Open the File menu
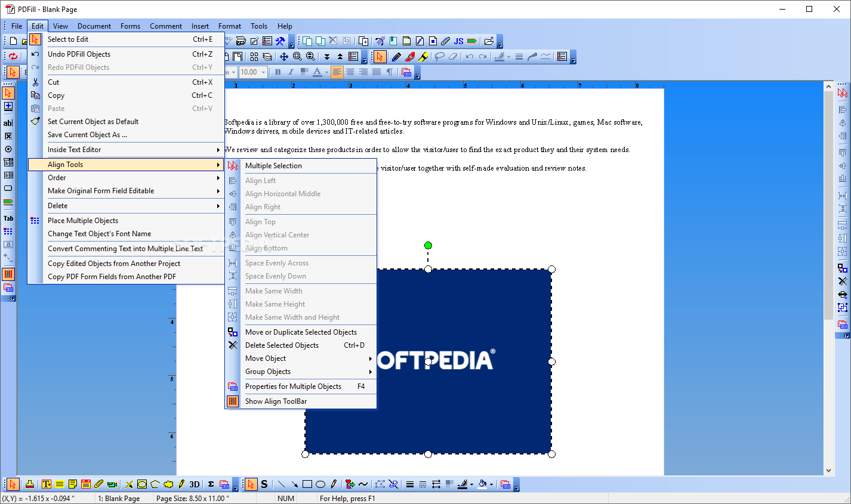Screen dimensions: 851x504 click(x=17, y=26)
